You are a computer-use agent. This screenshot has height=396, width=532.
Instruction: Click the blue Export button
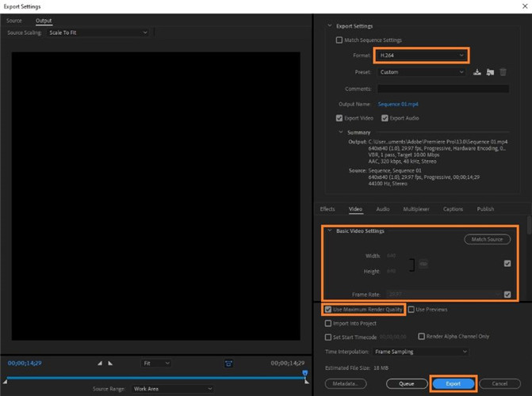click(x=454, y=383)
